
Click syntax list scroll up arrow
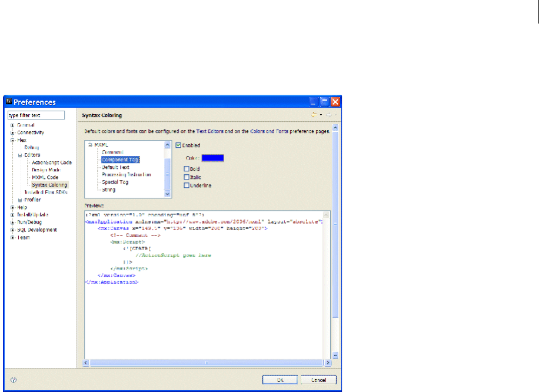(167, 145)
